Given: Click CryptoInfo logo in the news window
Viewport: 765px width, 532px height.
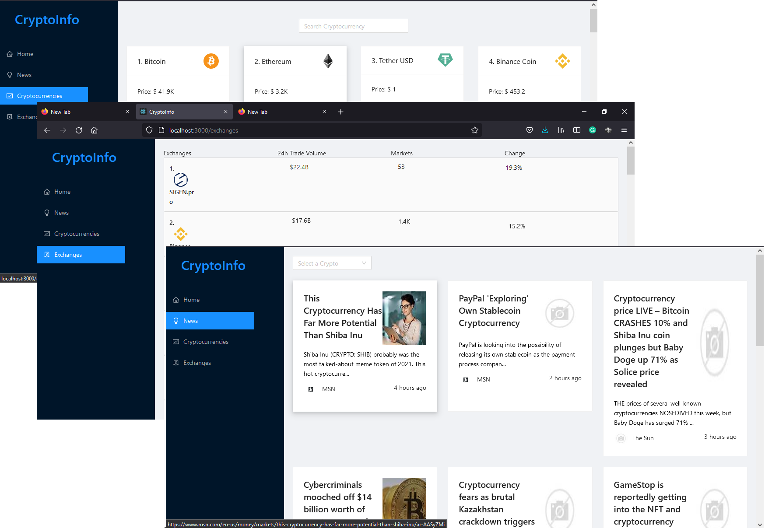Looking at the screenshot, I should (213, 266).
